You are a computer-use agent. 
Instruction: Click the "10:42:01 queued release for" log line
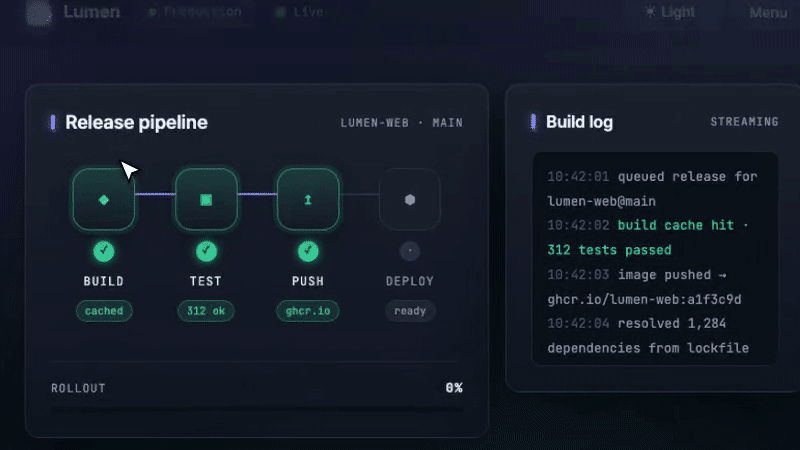(652, 177)
